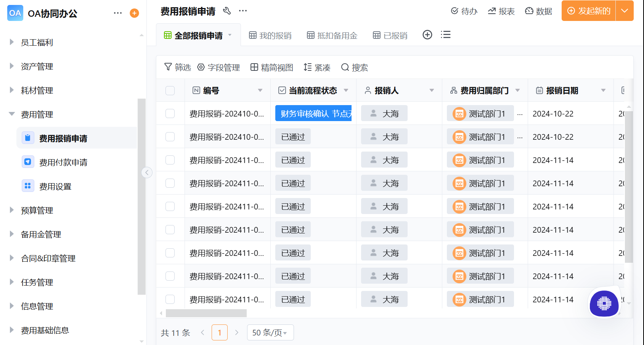Open the 编号 column dropdown menu
644x345 pixels.
tap(260, 90)
